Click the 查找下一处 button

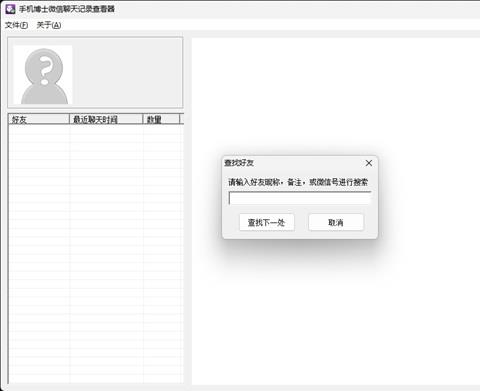pos(267,222)
